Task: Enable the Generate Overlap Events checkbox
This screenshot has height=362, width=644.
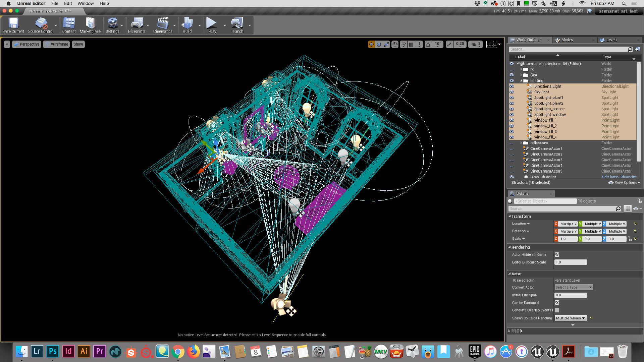Action: (x=557, y=310)
